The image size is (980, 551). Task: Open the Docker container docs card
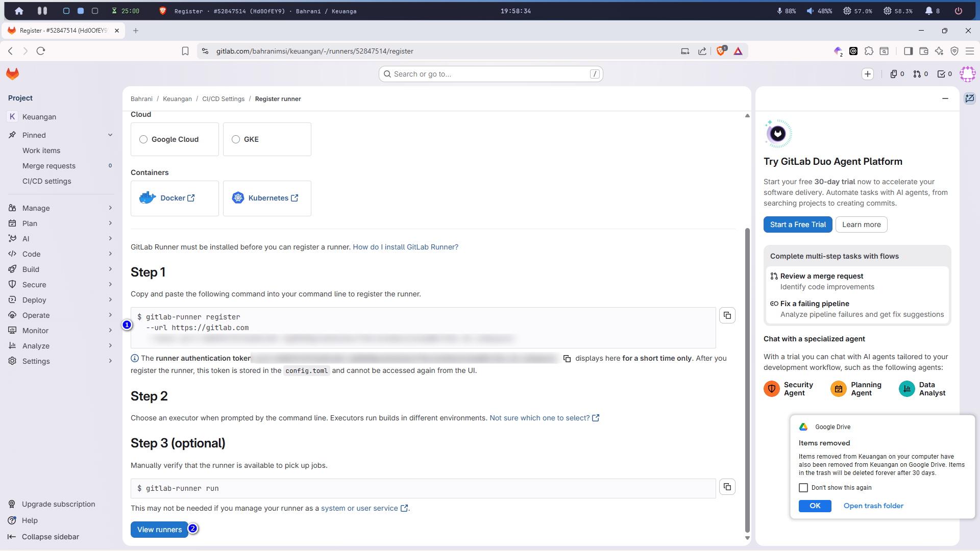(x=175, y=198)
